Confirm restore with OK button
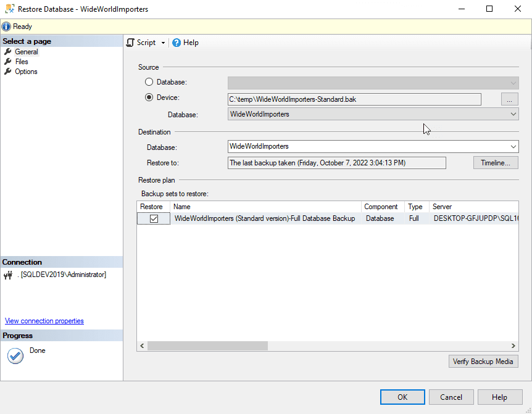Viewport: 532px width, 414px height. pyautogui.click(x=402, y=397)
